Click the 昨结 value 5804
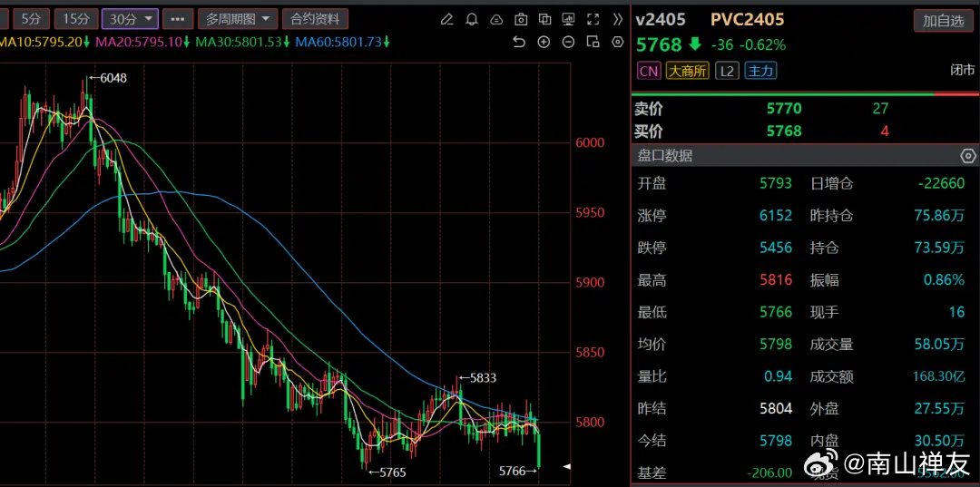 (x=776, y=409)
